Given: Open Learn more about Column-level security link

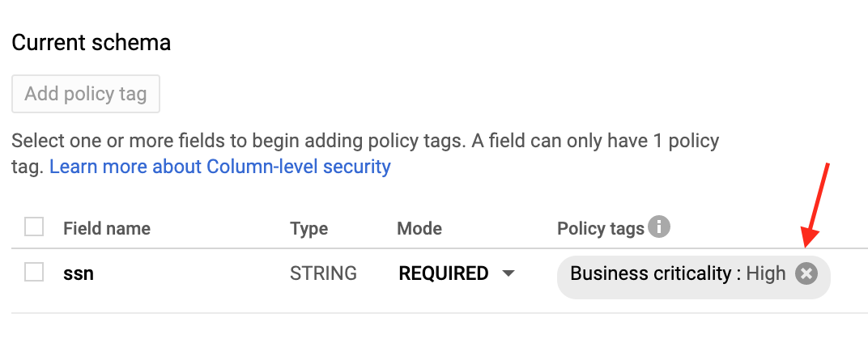Looking at the screenshot, I should pos(220,167).
